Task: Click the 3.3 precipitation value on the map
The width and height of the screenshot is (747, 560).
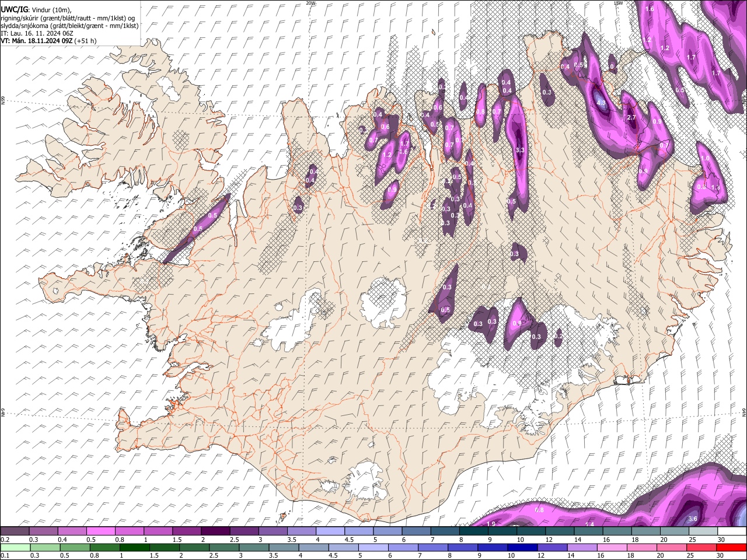Action: [521, 150]
